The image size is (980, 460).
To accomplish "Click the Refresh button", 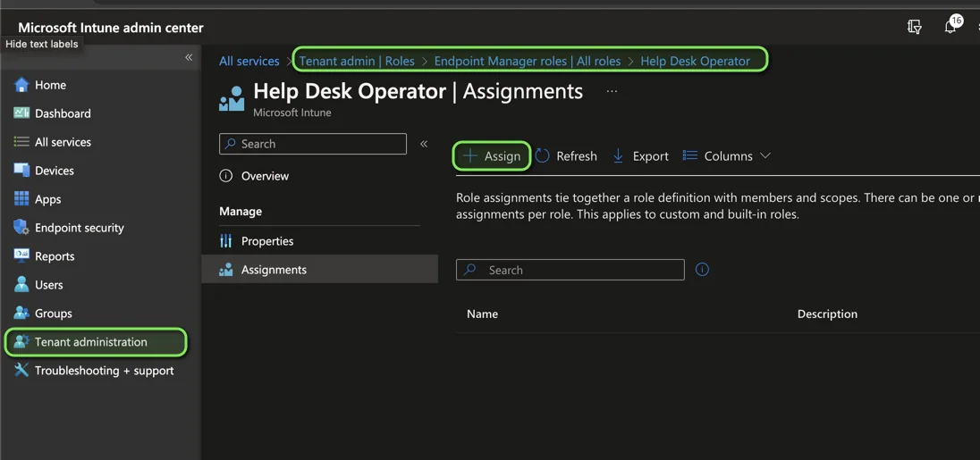I will click(566, 156).
